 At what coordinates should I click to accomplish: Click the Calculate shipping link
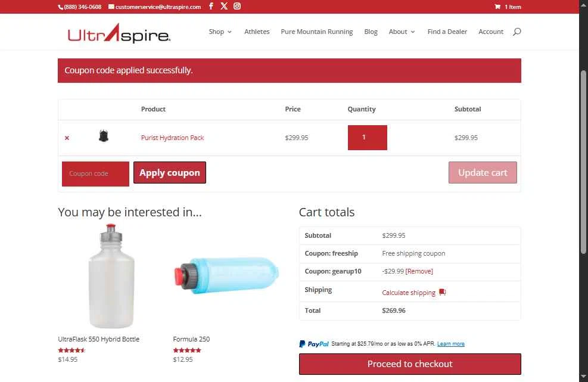pos(409,293)
